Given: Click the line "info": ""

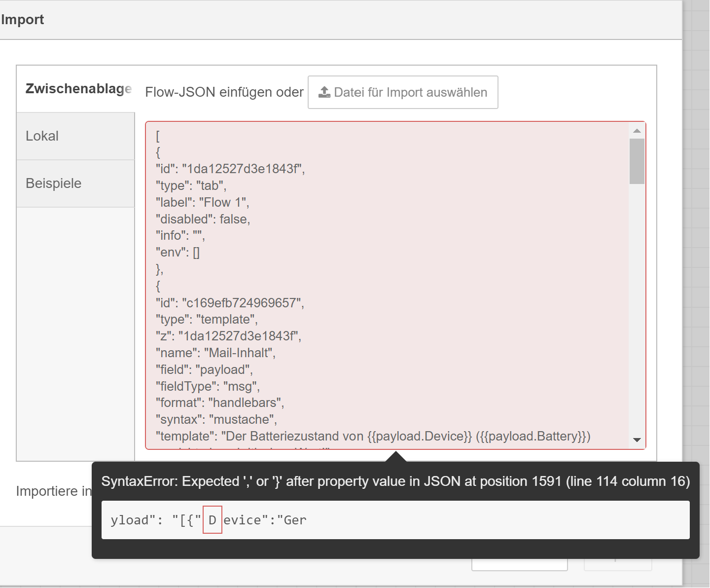Looking at the screenshot, I should 180,235.
